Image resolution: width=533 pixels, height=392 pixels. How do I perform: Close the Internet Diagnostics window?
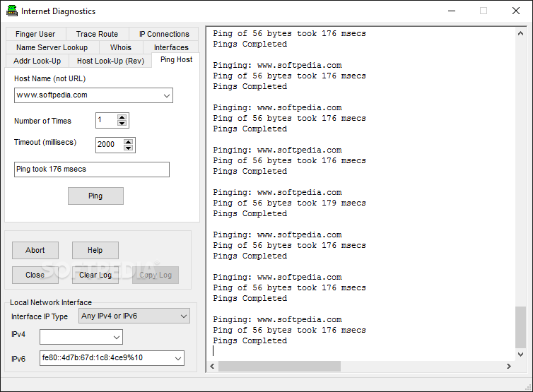point(515,11)
